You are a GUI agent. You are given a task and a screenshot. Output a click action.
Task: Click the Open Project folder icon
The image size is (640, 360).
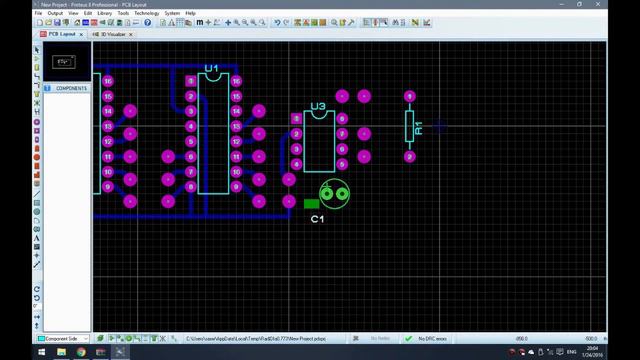(x=48, y=23)
